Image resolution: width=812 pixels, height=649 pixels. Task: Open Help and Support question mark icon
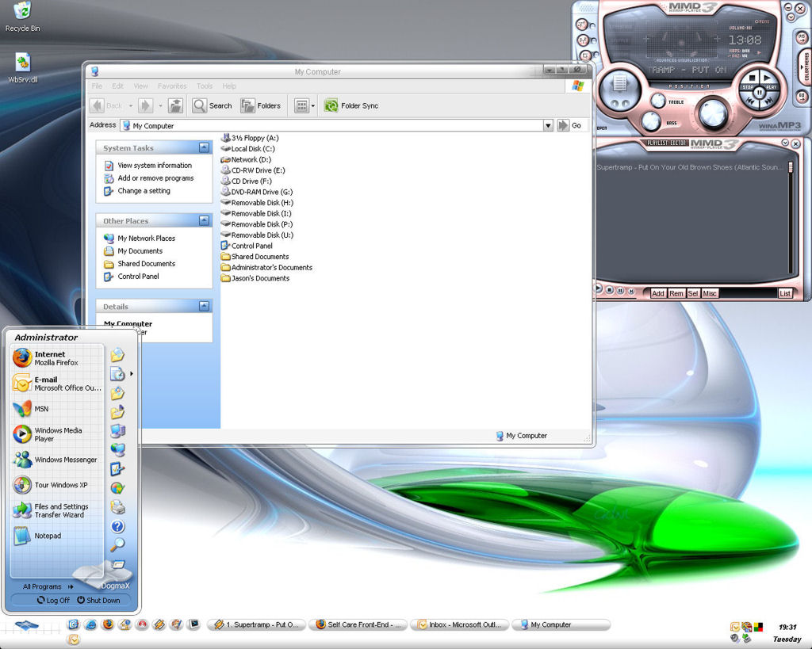[x=117, y=526]
